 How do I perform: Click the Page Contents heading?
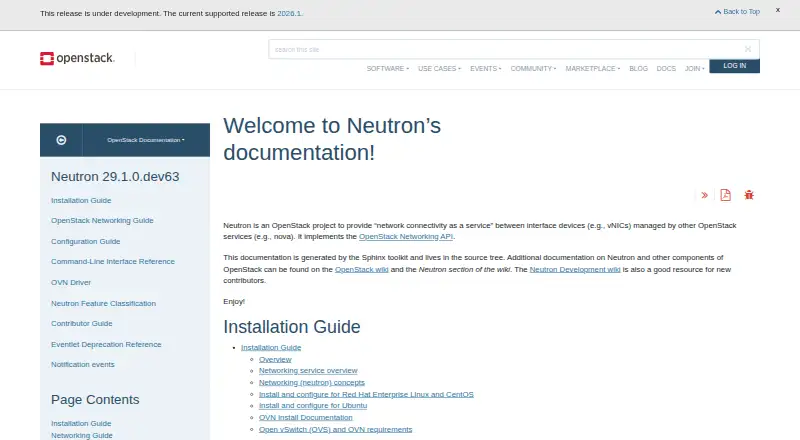point(95,400)
